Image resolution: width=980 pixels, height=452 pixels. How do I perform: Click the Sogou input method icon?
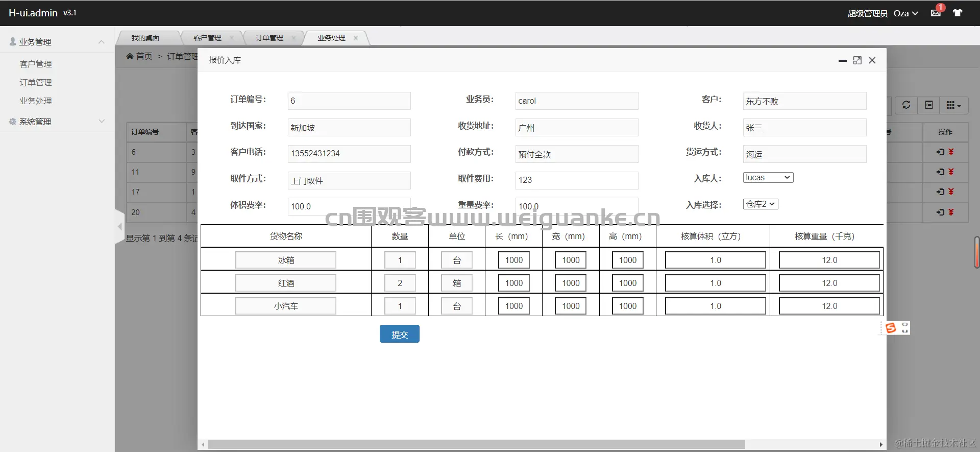point(891,328)
